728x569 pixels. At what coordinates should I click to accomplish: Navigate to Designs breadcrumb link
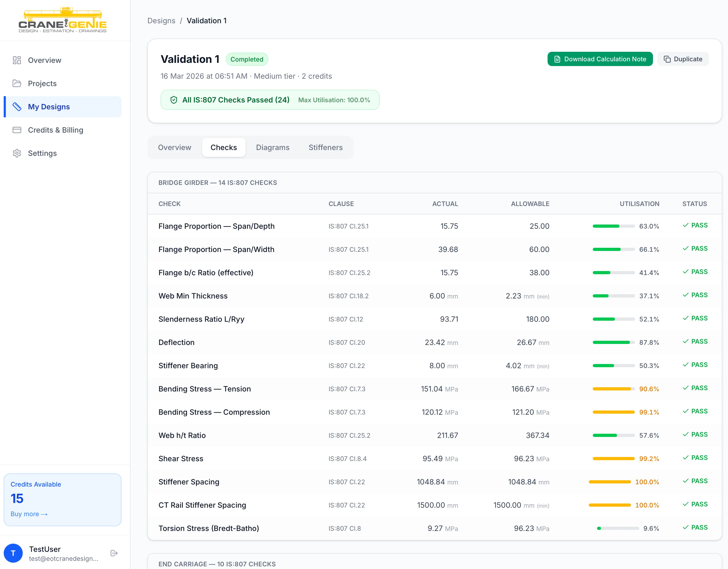[x=161, y=21]
